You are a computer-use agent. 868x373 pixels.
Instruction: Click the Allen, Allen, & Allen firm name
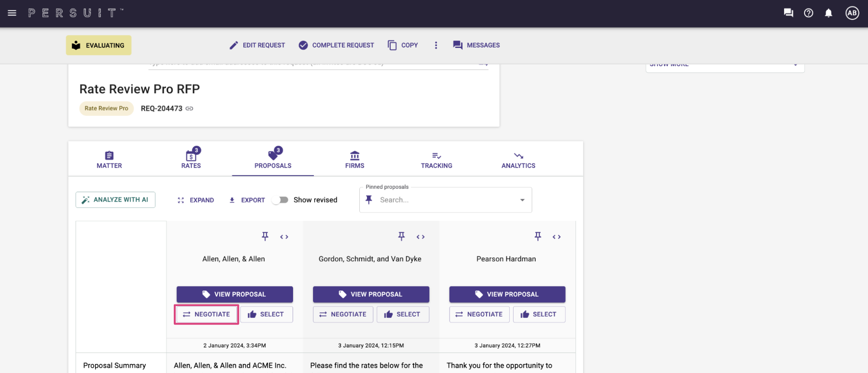[x=233, y=259]
